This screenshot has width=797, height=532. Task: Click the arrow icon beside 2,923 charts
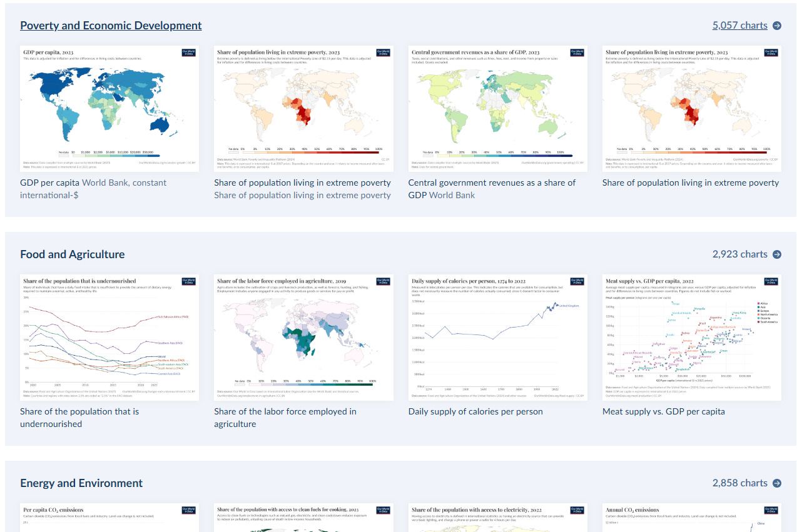[777, 254]
